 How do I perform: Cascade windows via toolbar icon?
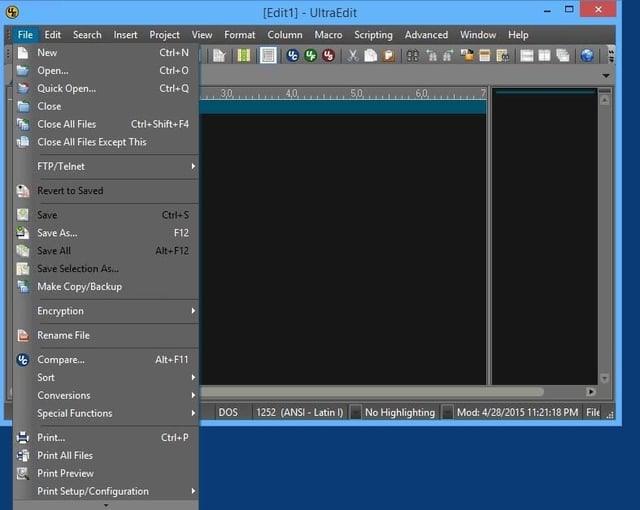click(x=562, y=55)
